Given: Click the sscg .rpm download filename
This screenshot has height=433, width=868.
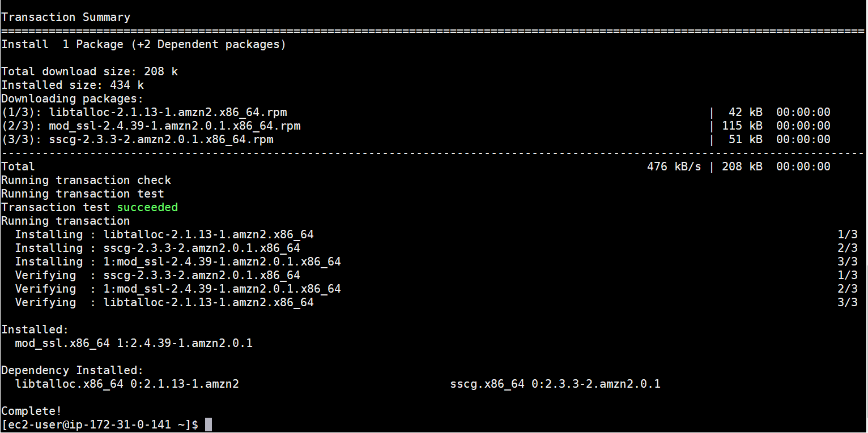Looking at the screenshot, I should point(161,140).
